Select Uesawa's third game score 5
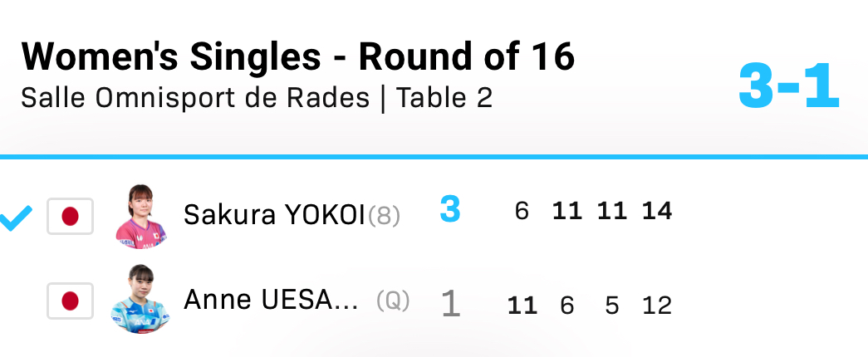 (612, 306)
